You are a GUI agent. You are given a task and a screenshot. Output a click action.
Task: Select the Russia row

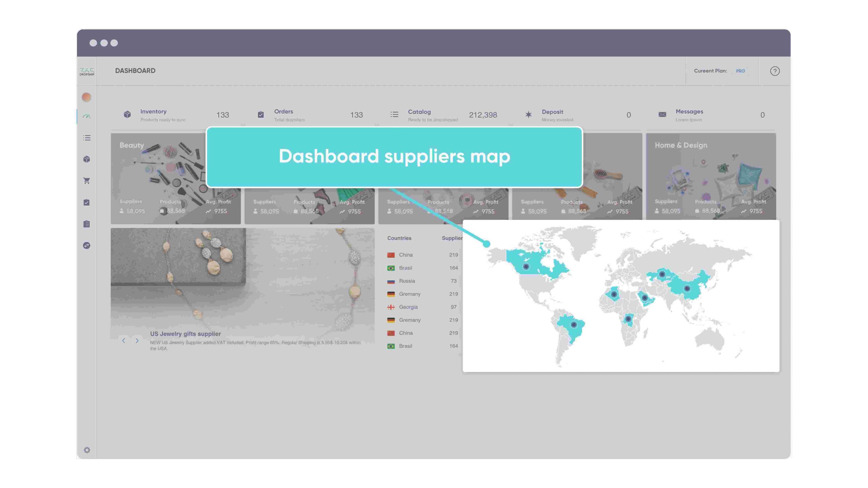(423, 281)
